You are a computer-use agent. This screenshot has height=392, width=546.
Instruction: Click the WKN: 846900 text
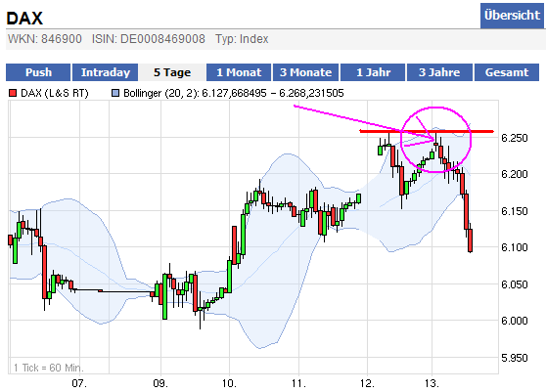(45, 39)
